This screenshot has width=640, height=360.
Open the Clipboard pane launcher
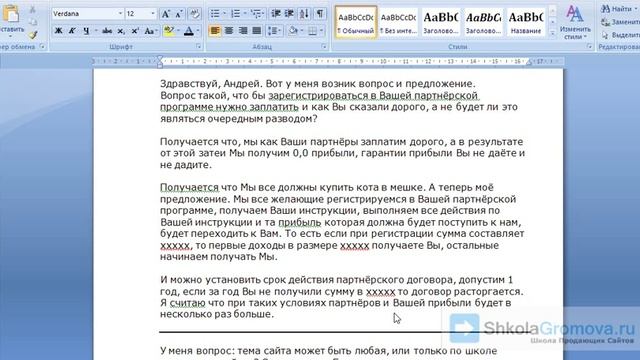[x=42, y=47]
